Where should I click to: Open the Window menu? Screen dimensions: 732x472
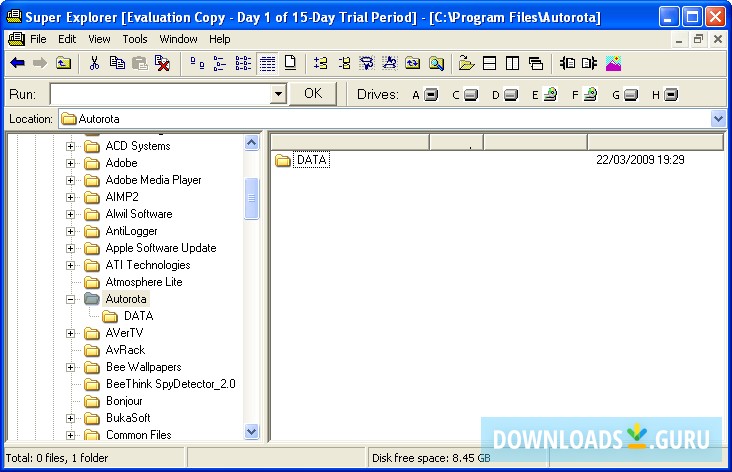(178, 39)
